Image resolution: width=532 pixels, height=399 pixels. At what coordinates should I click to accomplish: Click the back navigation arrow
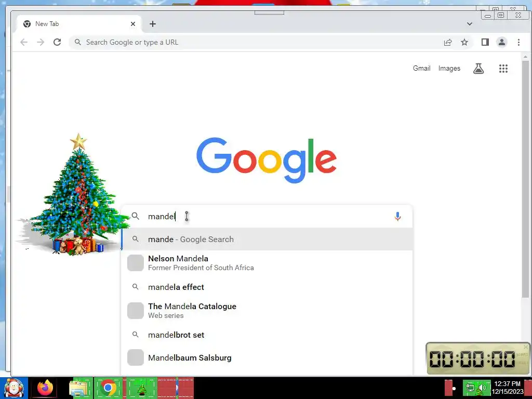[x=24, y=42]
